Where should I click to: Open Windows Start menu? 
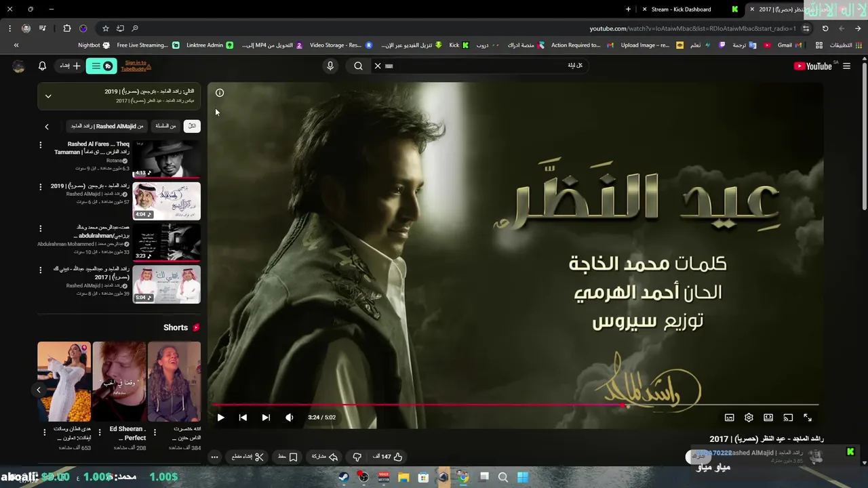coord(523,477)
